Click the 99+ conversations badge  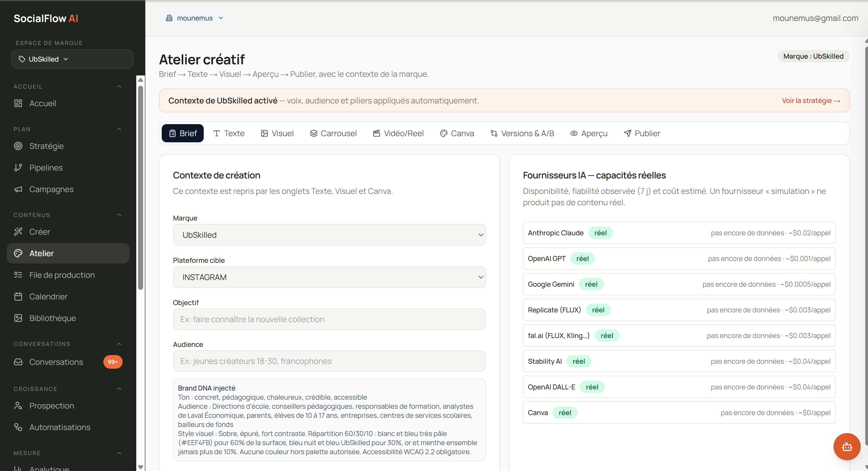[113, 362]
